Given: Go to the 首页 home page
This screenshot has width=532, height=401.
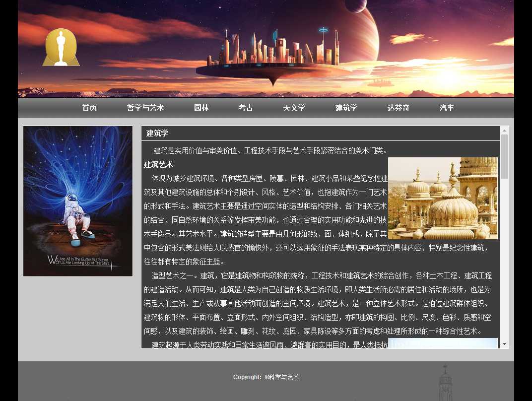Looking at the screenshot, I should click(x=90, y=108).
